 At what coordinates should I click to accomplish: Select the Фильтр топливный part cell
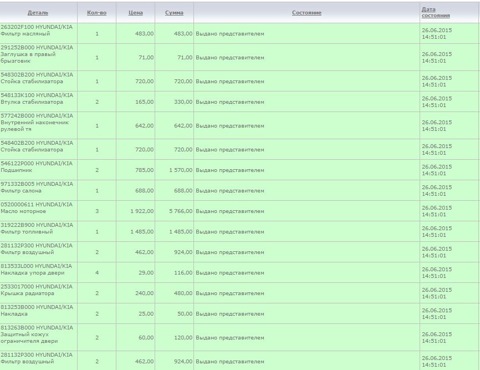click(38, 231)
